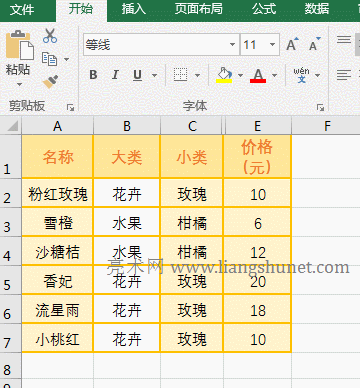This screenshot has height=388, width=360.
Task: Toggle Italic formatting
Action: pyautogui.click(x=115, y=75)
